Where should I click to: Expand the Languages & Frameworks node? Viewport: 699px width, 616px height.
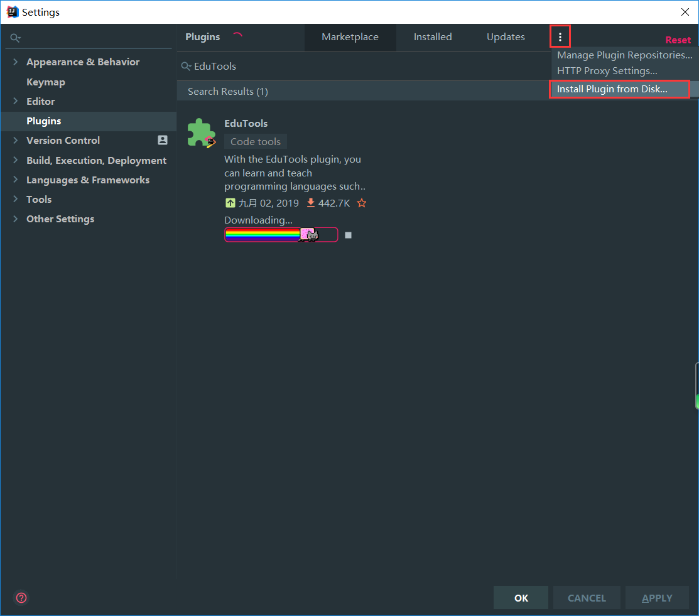[x=15, y=180]
